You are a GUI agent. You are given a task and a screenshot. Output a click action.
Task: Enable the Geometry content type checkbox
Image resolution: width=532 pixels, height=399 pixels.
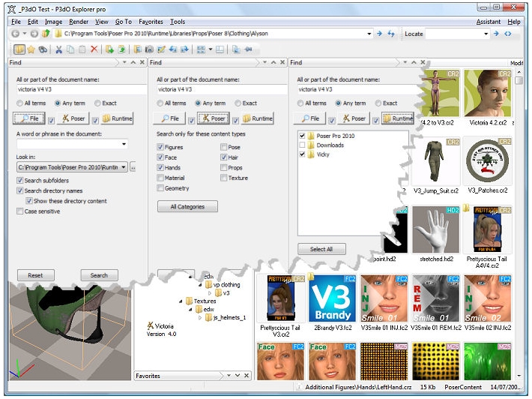click(x=160, y=187)
